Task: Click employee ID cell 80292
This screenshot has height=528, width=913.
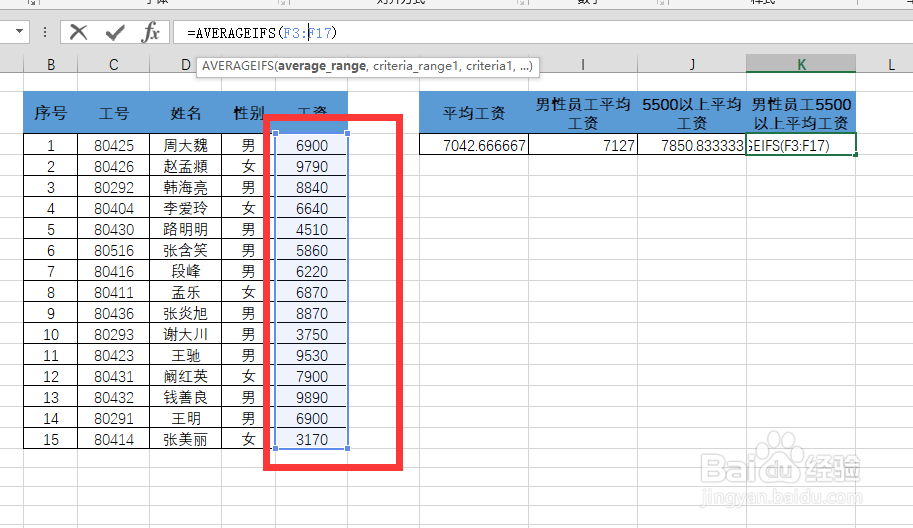Action: pyautogui.click(x=114, y=187)
